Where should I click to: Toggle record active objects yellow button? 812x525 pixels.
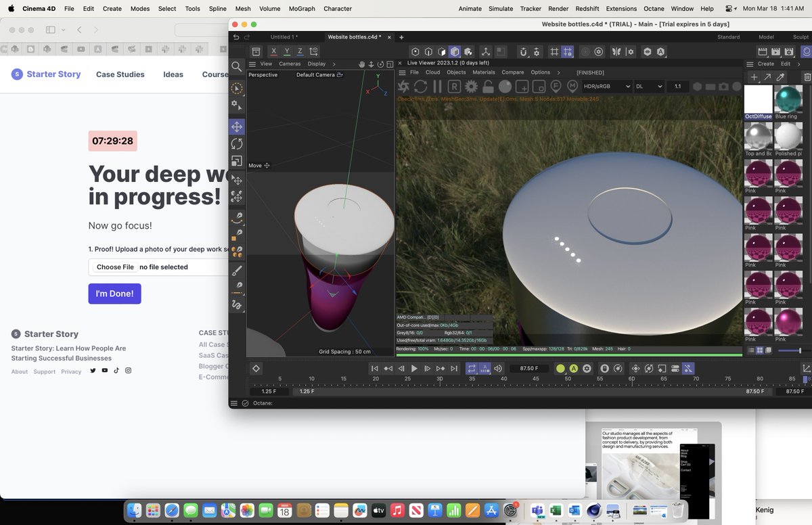[560, 369]
